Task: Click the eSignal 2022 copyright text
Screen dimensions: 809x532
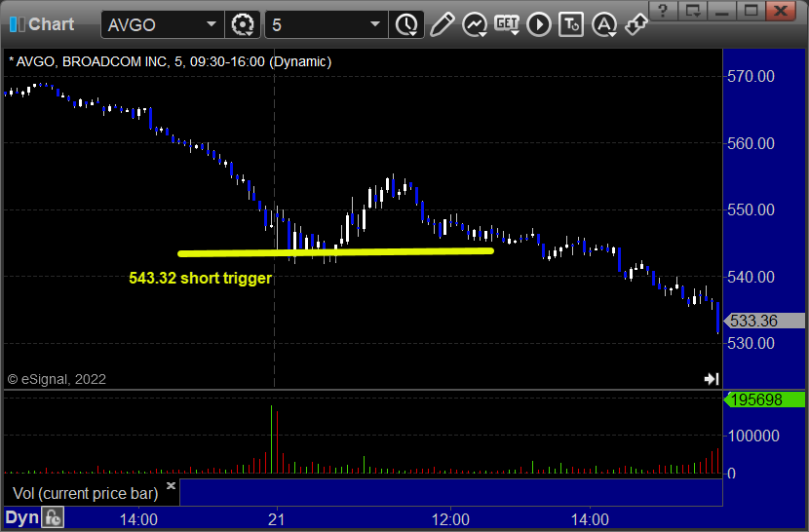Action: pyautogui.click(x=57, y=379)
